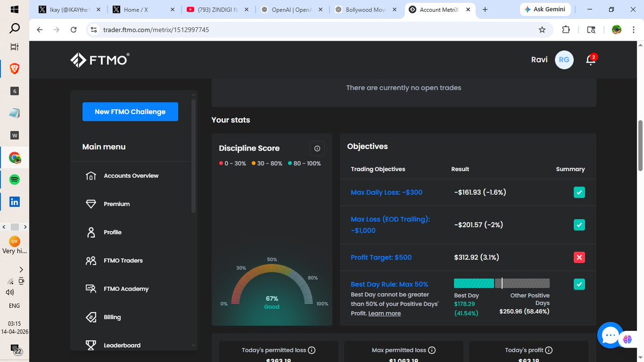This screenshot has width=644, height=362.
Task: Click the Accounts Overview icon in the sidebar
Action: [91, 176]
